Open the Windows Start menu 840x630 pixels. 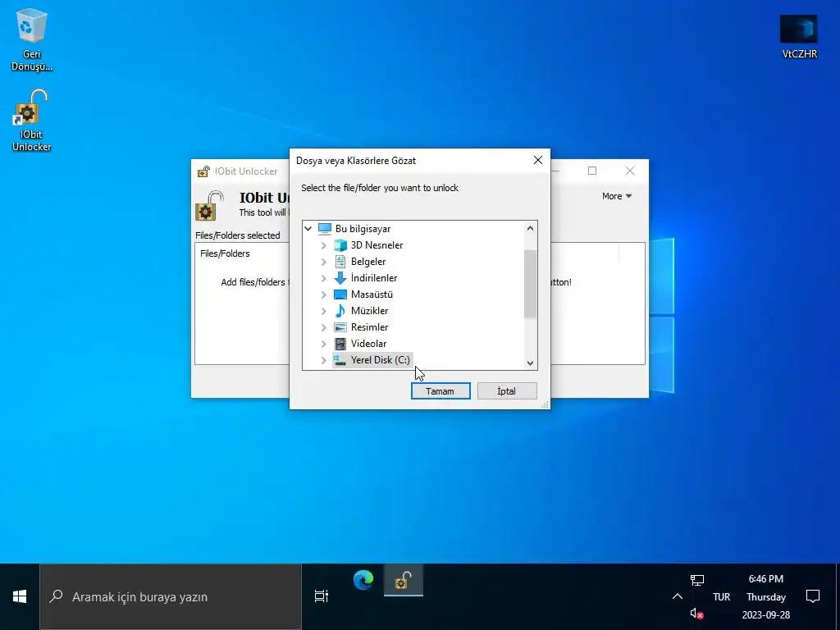click(x=20, y=596)
